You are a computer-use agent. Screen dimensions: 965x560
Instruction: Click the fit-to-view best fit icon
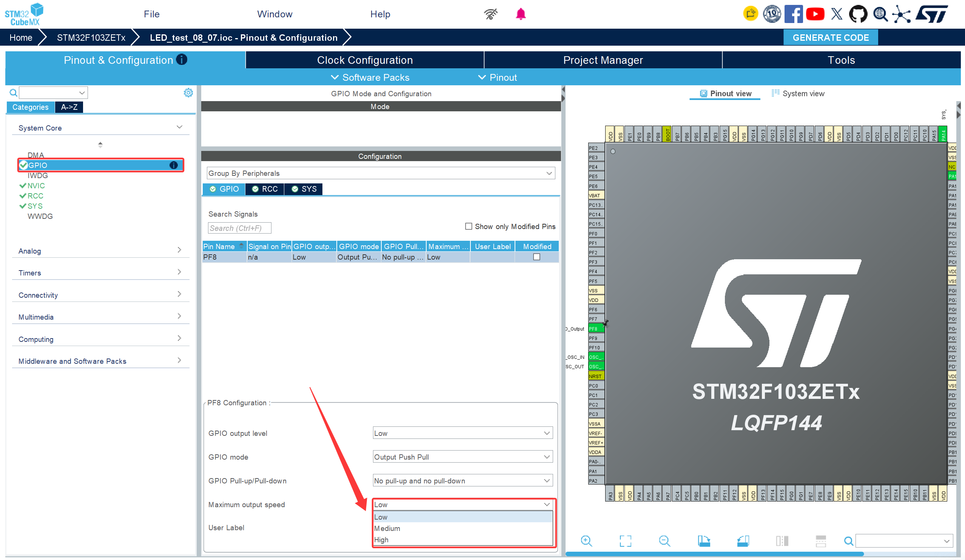click(625, 540)
